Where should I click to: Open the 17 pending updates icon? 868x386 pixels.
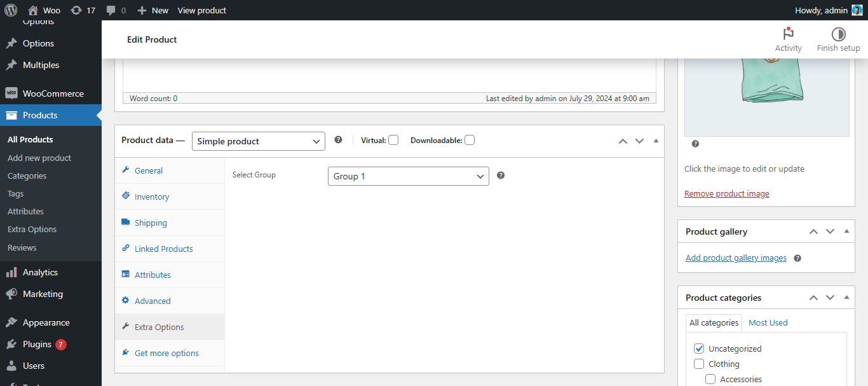coord(76,10)
